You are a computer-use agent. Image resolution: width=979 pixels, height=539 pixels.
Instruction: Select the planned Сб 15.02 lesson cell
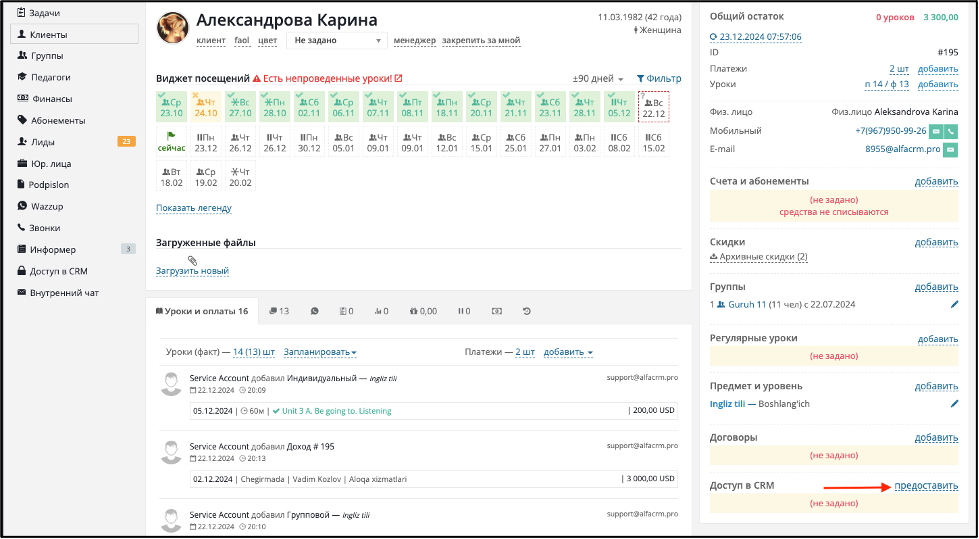[654, 141]
